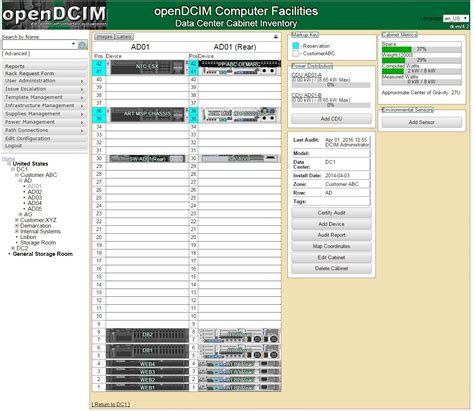The width and height of the screenshot is (474, 411).
Task: Open the CDU AD01-B link
Action: 306,95
